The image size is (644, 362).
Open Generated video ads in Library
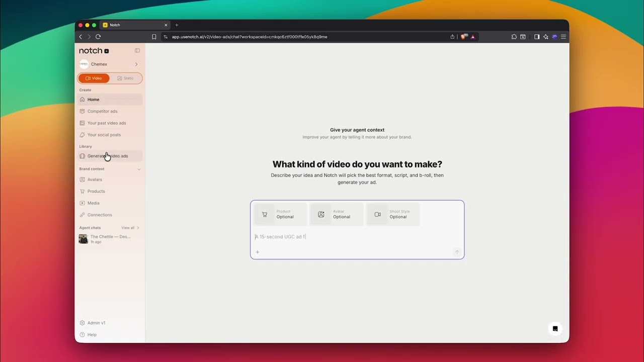click(x=110, y=156)
